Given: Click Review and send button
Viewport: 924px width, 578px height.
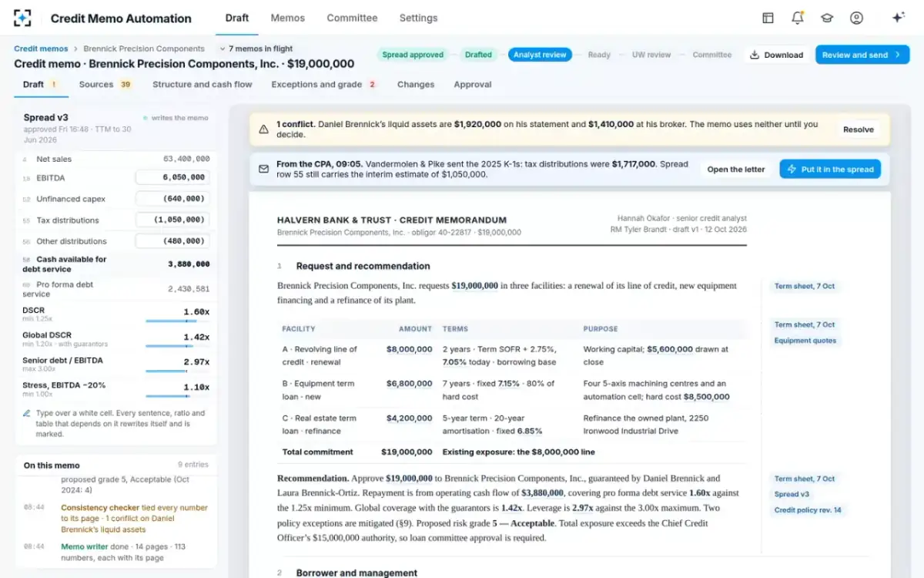Looking at the screenshot, I should (862, 55).
